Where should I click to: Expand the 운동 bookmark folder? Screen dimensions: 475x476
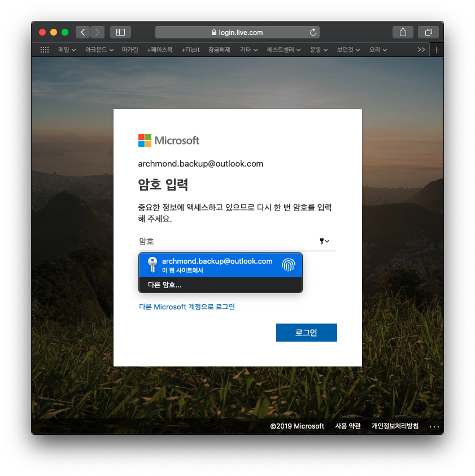pos(319,50)
